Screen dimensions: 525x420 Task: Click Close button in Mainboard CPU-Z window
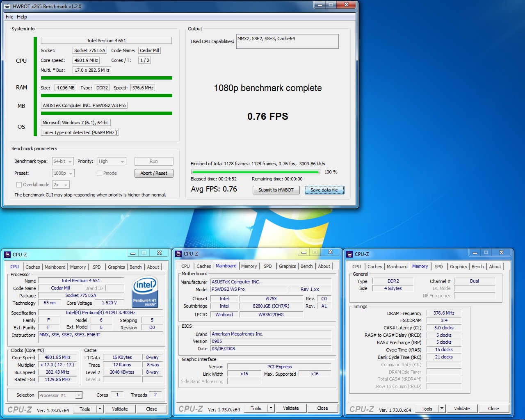click(x=322, y=408)
